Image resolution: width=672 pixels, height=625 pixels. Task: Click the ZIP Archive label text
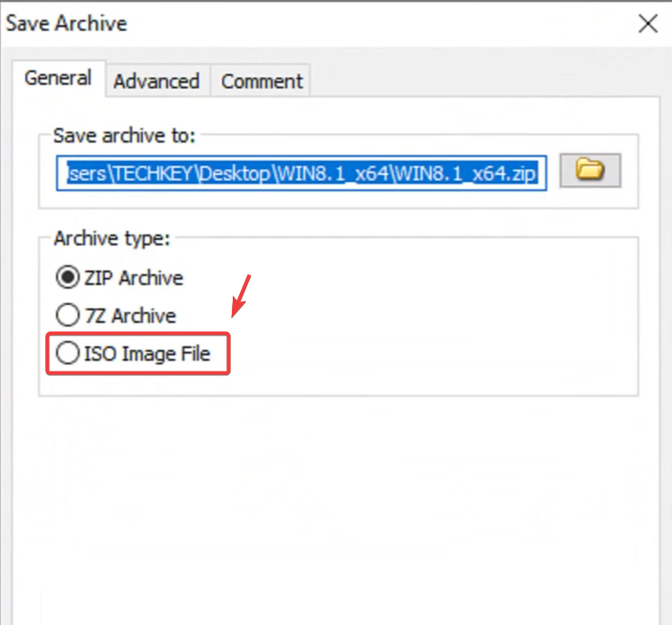tap(133, 278)
